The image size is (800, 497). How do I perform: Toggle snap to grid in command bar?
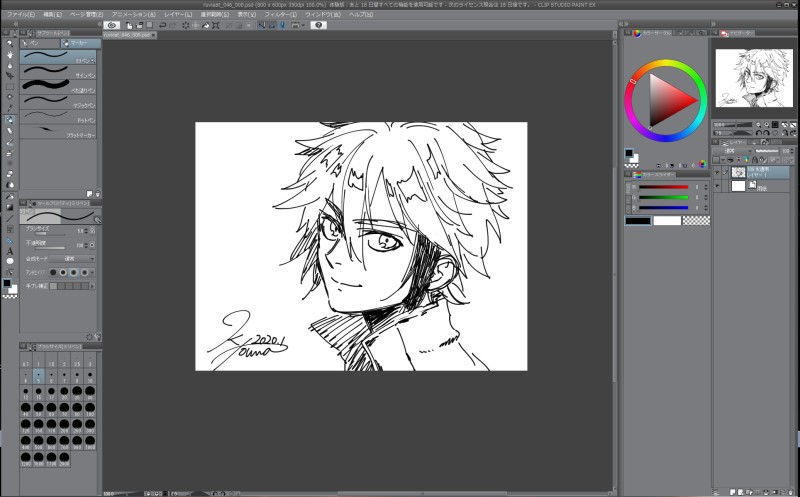282,25
